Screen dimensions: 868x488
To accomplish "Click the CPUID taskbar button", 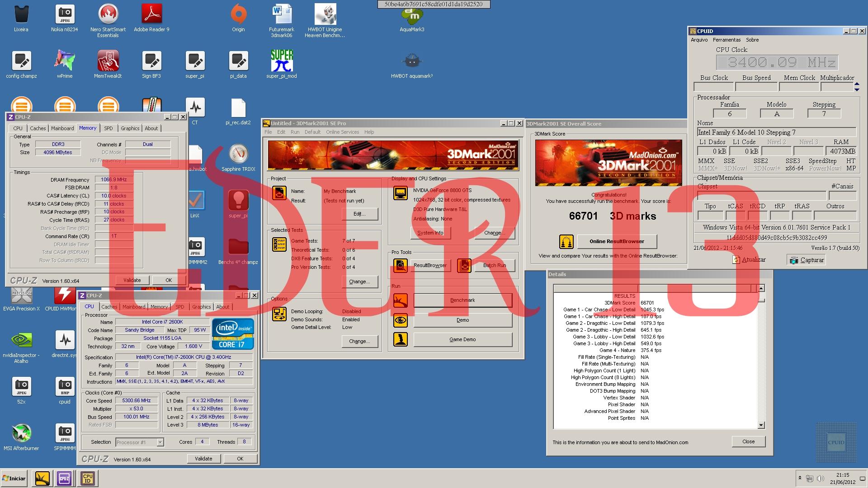I will pos(88,478).
